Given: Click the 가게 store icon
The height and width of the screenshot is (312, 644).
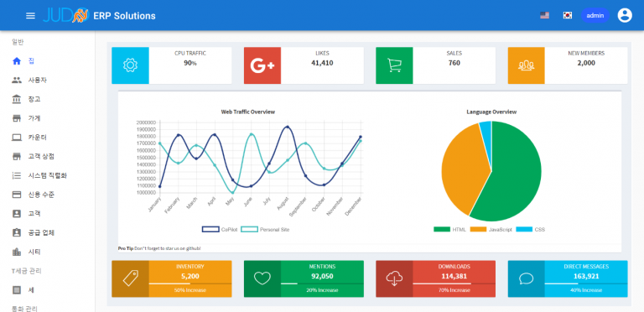Looking at the screenshot, I should 17,118.
